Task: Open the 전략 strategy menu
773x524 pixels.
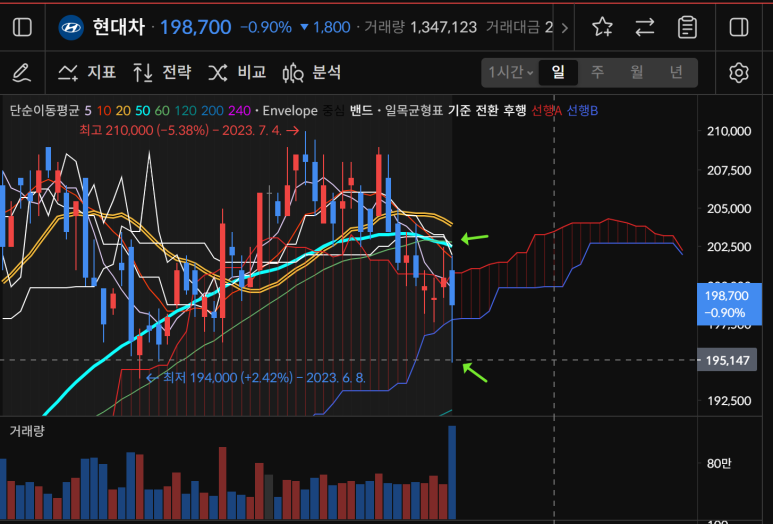Action: click(162, 72)
